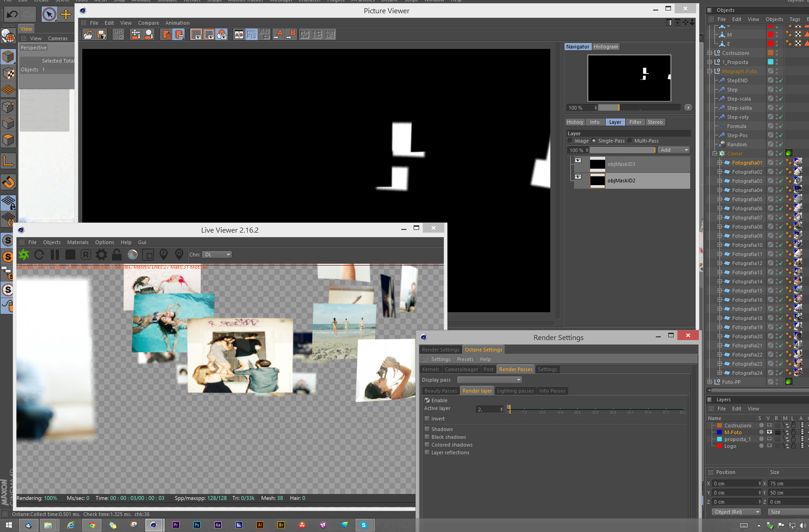
Task: Restart render with circular arrow icon
Action: (x=39, y=255)
